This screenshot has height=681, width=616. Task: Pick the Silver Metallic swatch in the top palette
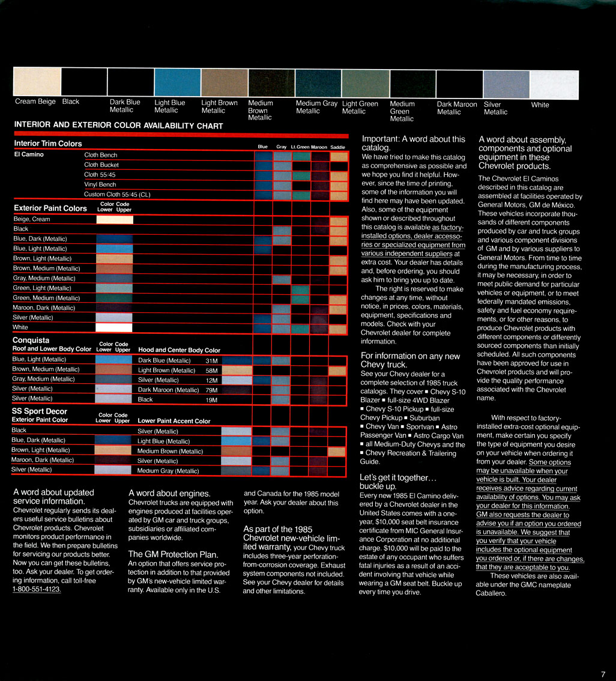506,85
